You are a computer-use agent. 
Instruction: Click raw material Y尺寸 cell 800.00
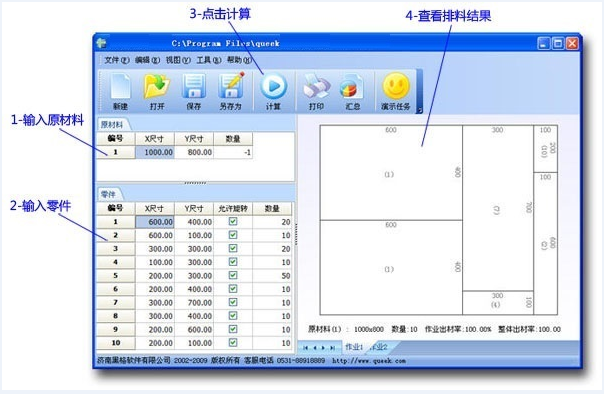tap(194, 153)
